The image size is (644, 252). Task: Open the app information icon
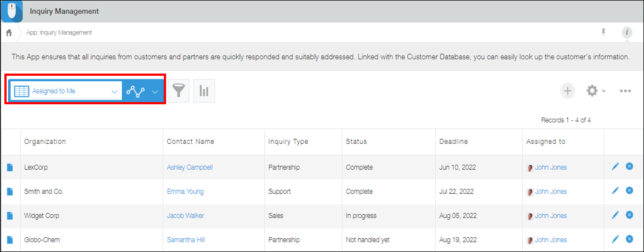coord(626,32)
